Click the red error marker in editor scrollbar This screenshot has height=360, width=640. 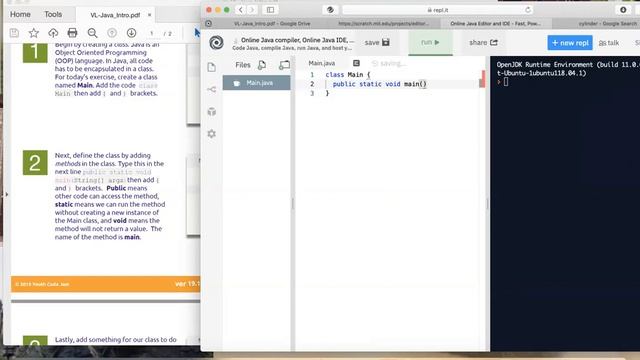pos(482,79)
